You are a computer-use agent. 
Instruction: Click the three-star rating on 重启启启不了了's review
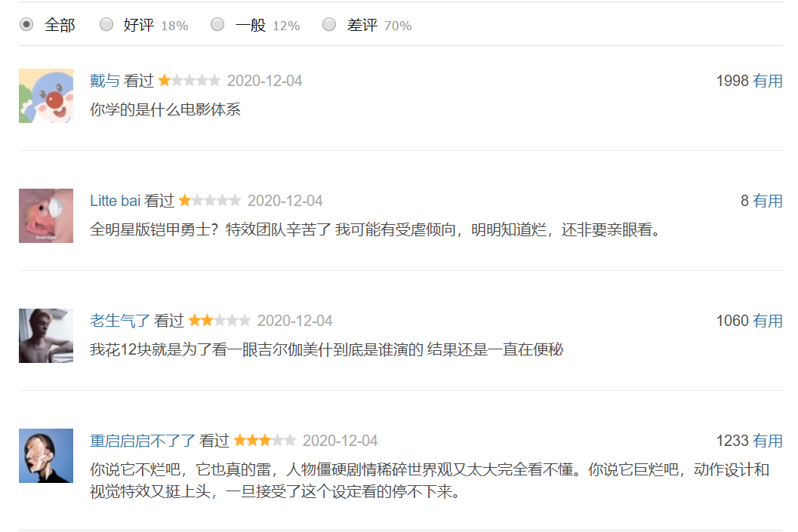(x=265, y=441)
